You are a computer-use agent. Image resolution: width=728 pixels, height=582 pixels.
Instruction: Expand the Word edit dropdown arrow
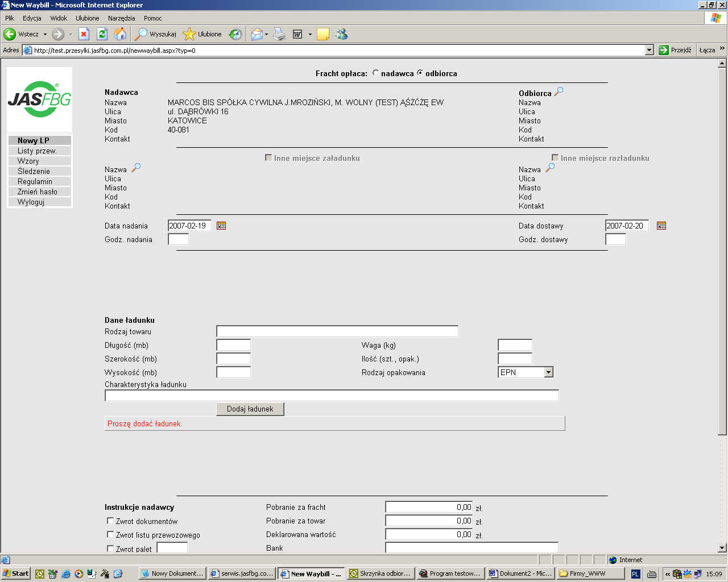click(x=310, y=34)
